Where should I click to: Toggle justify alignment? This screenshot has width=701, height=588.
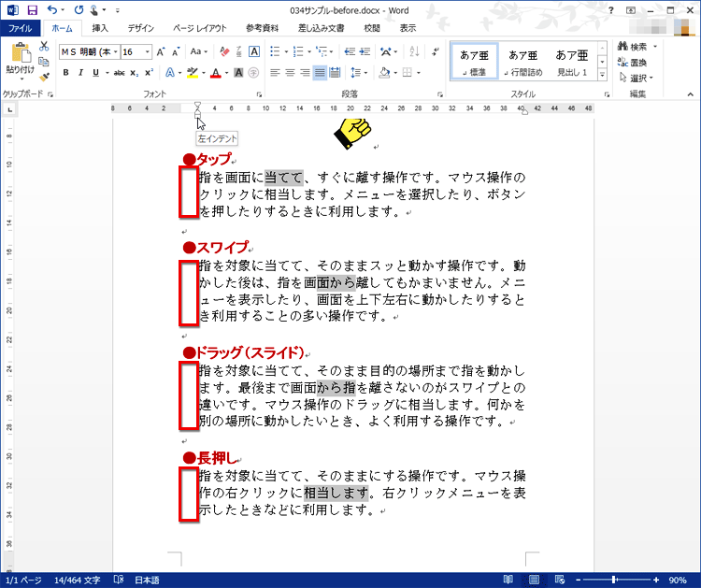(x=320, y=72)
